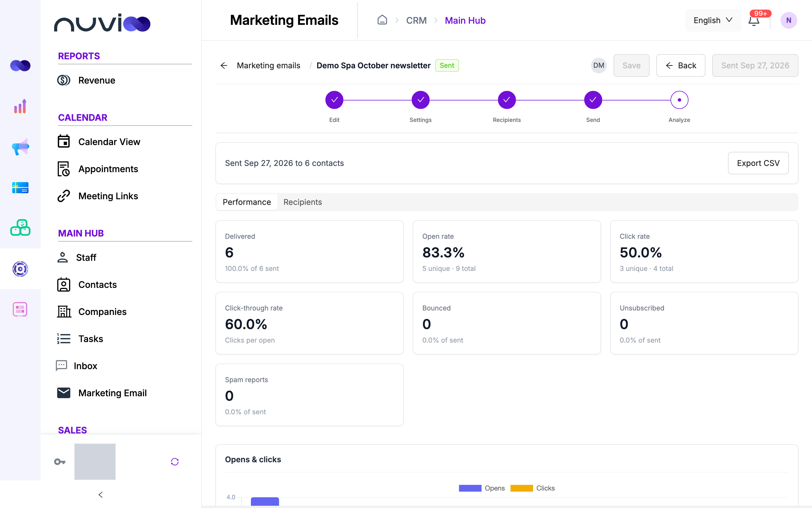Screen dimensions: 812x508
Task: Click the Main Hub breadcrumb
Action: coord(465,21)
